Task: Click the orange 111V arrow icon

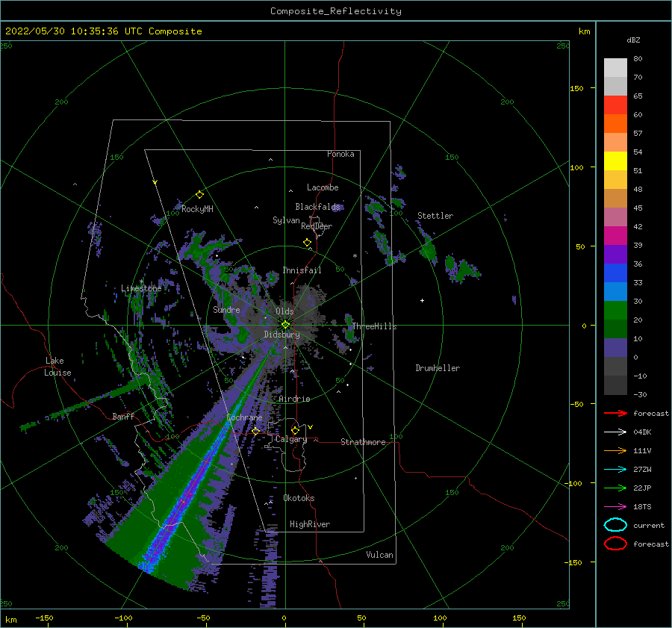Action: (x=615, y=450)
